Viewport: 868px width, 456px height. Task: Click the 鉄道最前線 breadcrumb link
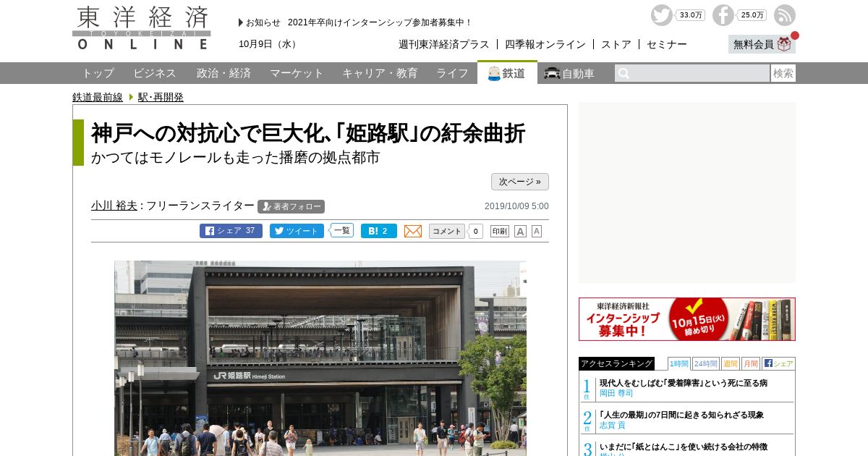click(98, 97)
